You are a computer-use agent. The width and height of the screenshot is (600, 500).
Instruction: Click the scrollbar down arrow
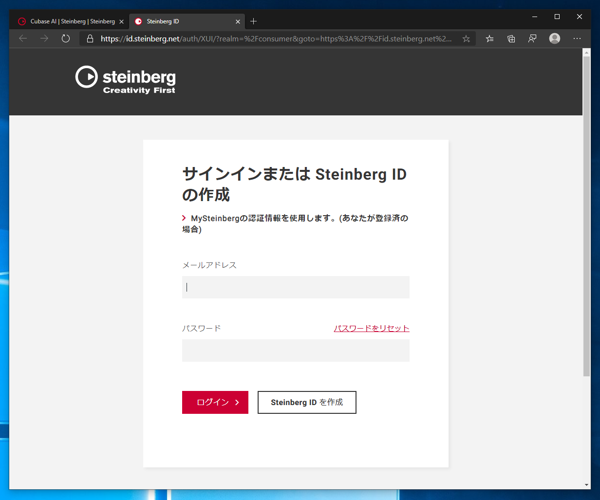pyautogui.click(x=586, y=485)
